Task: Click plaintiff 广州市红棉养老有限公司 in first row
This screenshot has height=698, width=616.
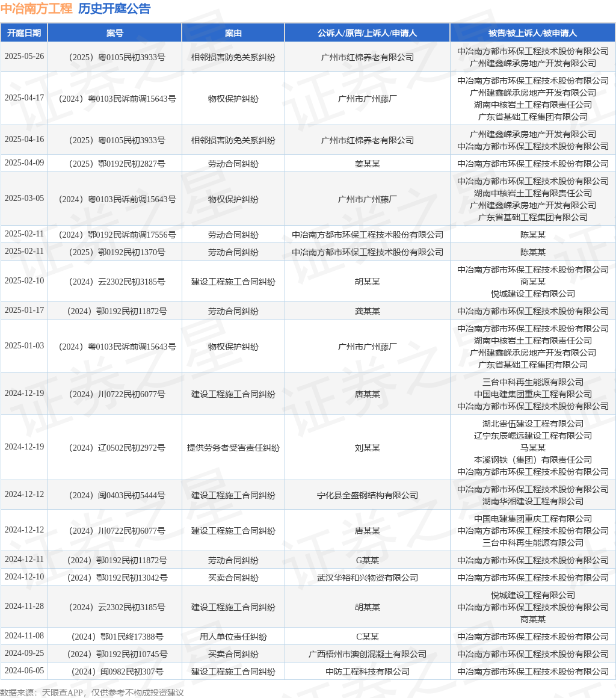Action: [x=367, y=57]
